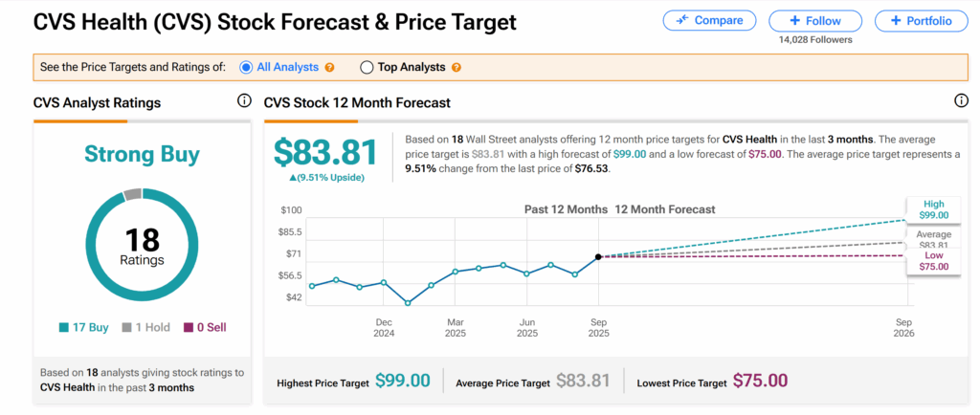980x415 pixels.
Task: Open help icon beside Top Analysts
Action: coord(457,67)
